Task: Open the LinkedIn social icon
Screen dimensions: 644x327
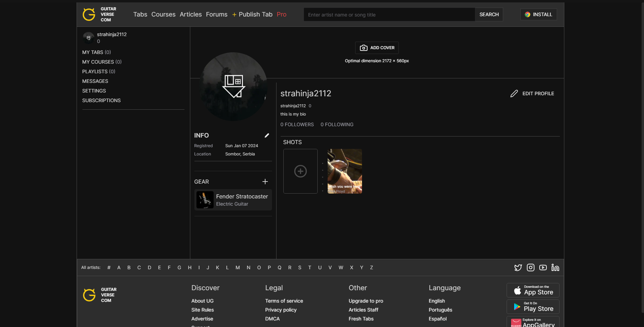Action: pos(555,268)
